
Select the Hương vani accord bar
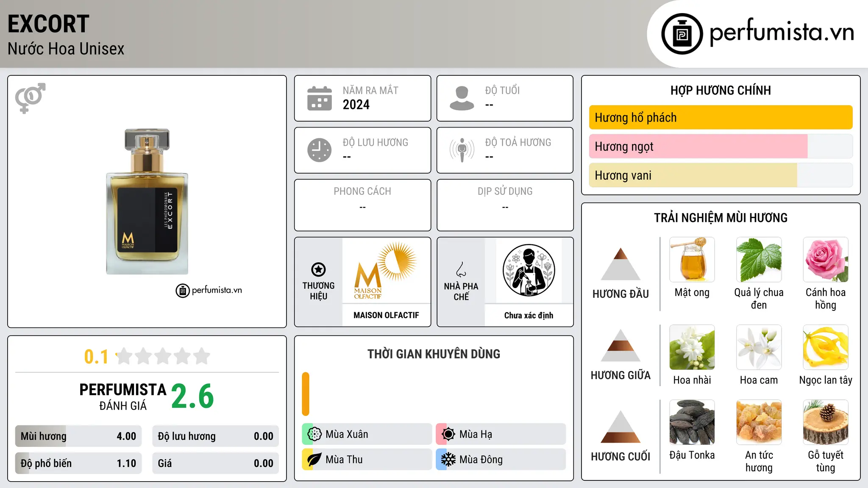(721, 175)
